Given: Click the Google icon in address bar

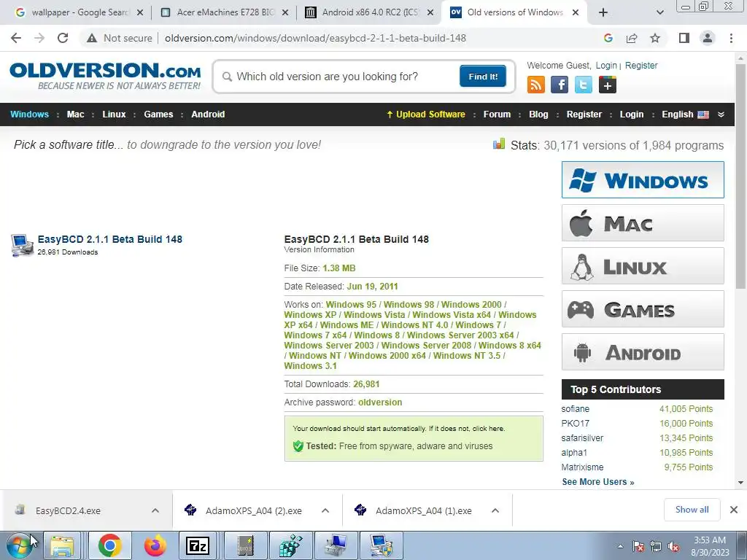Looking at the screenshot, I should tap(608, 38).
